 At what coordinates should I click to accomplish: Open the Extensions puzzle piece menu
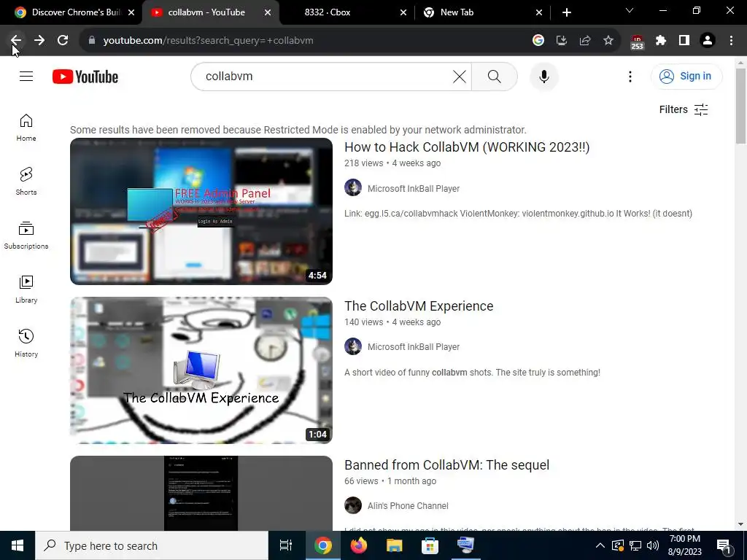pyautogui.click(x=661, y=41)
